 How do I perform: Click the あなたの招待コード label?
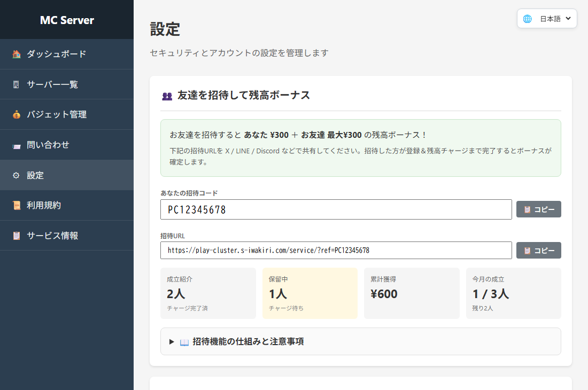pos(189,193)
